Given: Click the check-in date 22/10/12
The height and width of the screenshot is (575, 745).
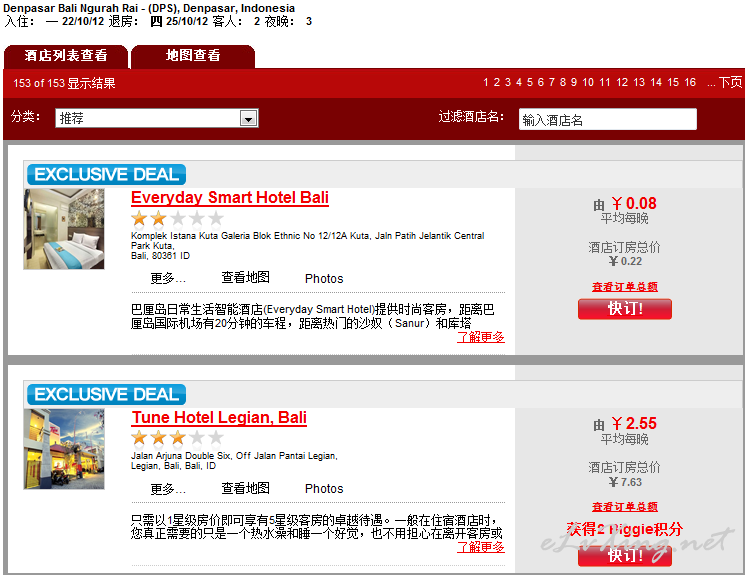Looking at the screenshot, I should [83, 21].
